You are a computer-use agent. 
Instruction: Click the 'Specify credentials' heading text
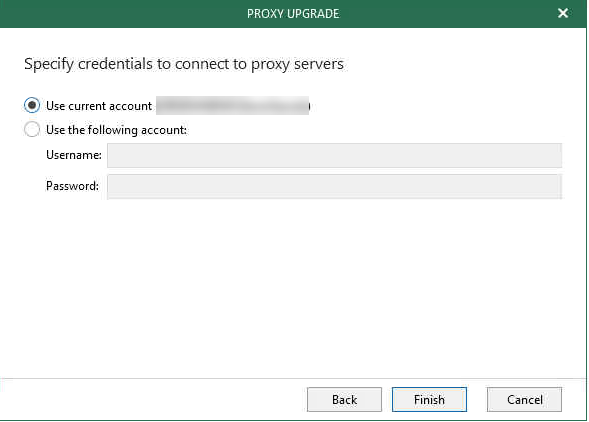point(184,64)
